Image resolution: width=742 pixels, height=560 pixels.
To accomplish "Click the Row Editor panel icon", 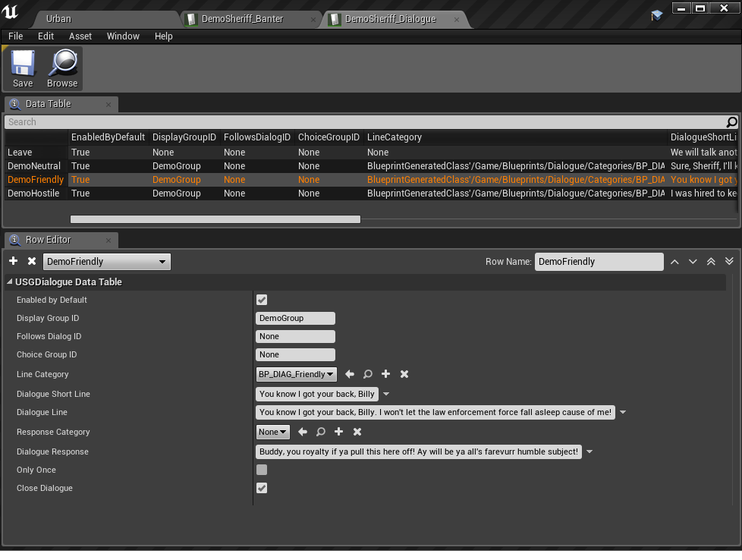I will click(15, 240).
